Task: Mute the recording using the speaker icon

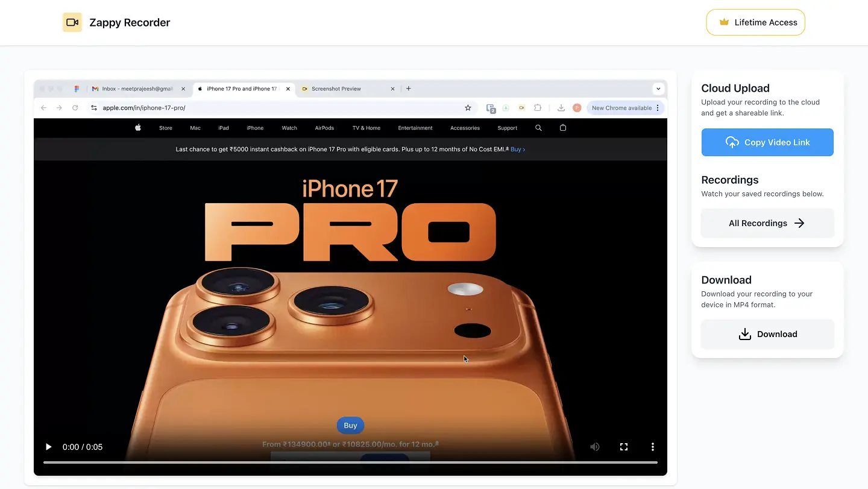Action: 595,447
